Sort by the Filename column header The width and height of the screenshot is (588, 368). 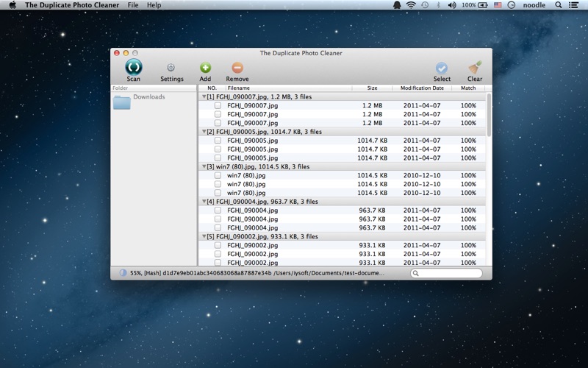click(289, 88)
